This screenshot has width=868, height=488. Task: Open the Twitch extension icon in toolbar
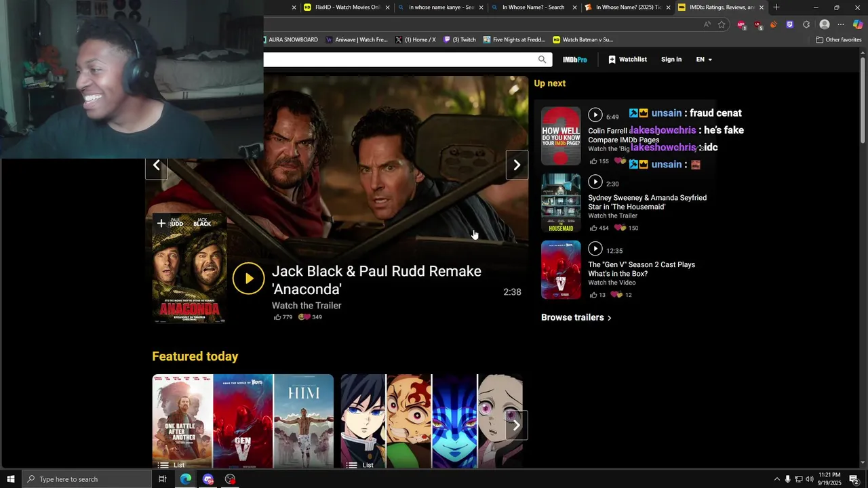[x=789, y=24]
